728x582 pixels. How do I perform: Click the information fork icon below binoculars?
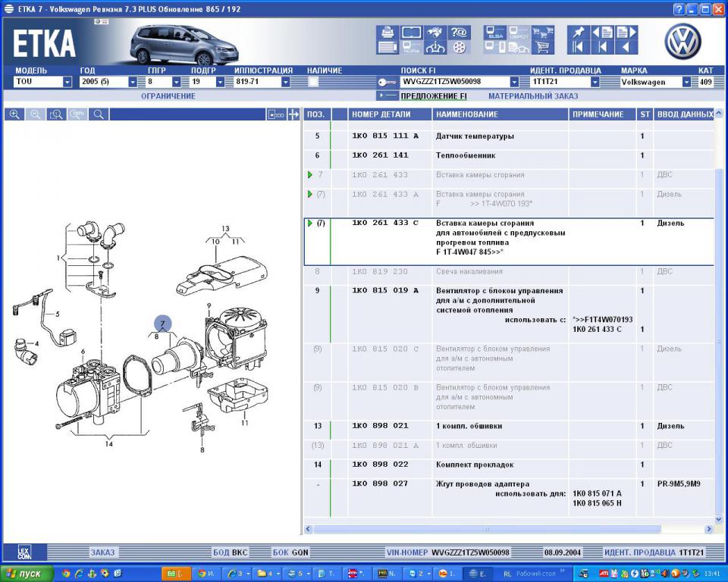tap(435, 47)
